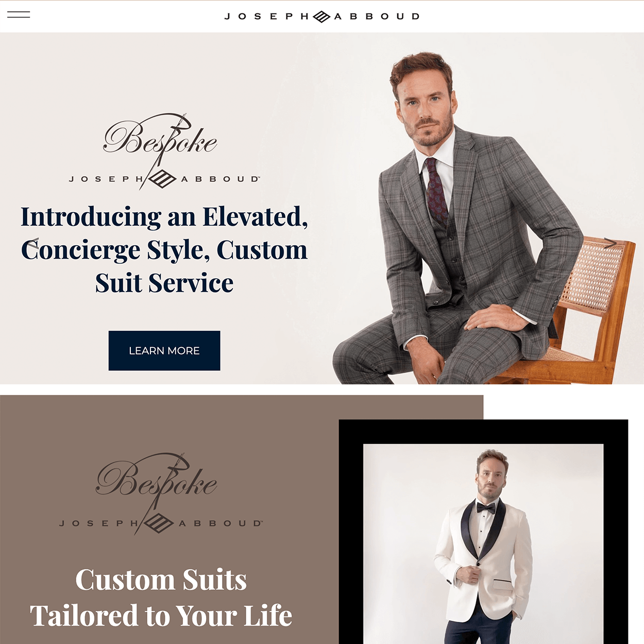The height and width of the screenshot is (644, 644).
Task: Click the Joseph Abboud header logo
Action: 322,16
